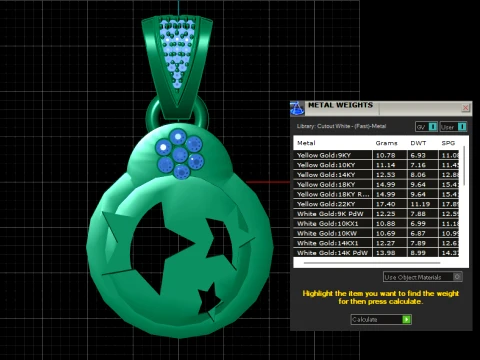Click the Grams column header
This screenshot has height=360, width=480.
click(x=386, y=143)
